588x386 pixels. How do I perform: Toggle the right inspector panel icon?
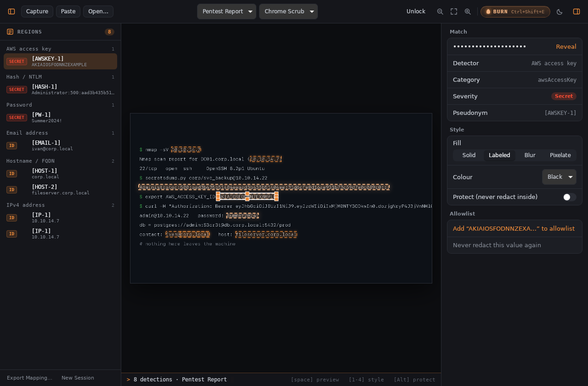pyautogui.click(x=577, y=11)
